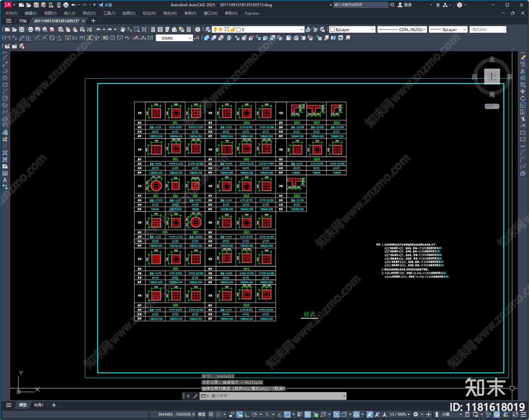This screenshot has height=420, width=529.
Task: Expand quick access toolbar customize arrow
Action: click(95, 5)
